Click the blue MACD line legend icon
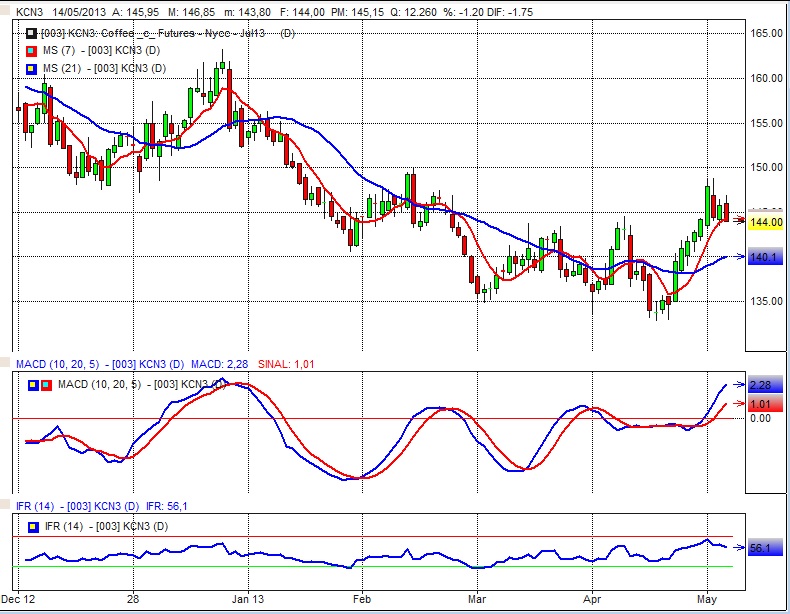This screenshot has height=614, width=790. click(31, 385)
